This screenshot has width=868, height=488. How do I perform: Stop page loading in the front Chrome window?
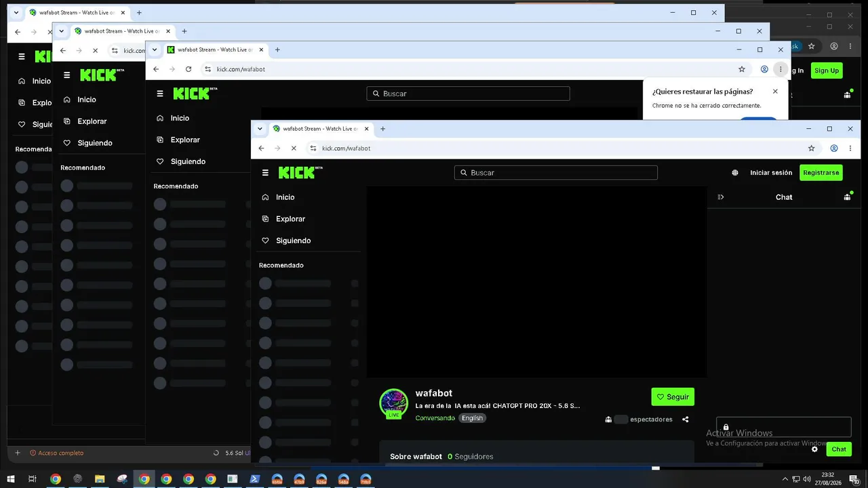click(294, 148)
